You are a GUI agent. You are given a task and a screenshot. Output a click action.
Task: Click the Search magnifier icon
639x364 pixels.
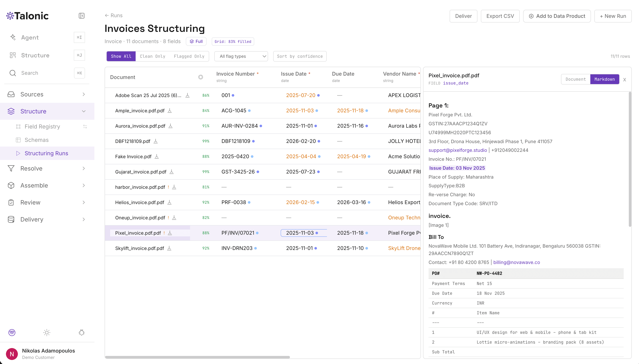13,73
